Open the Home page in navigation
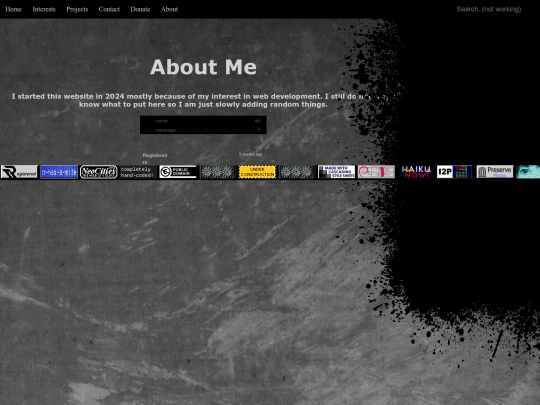Screen dimensions: 540x405 pyautogui.click(x=13, y=9)
